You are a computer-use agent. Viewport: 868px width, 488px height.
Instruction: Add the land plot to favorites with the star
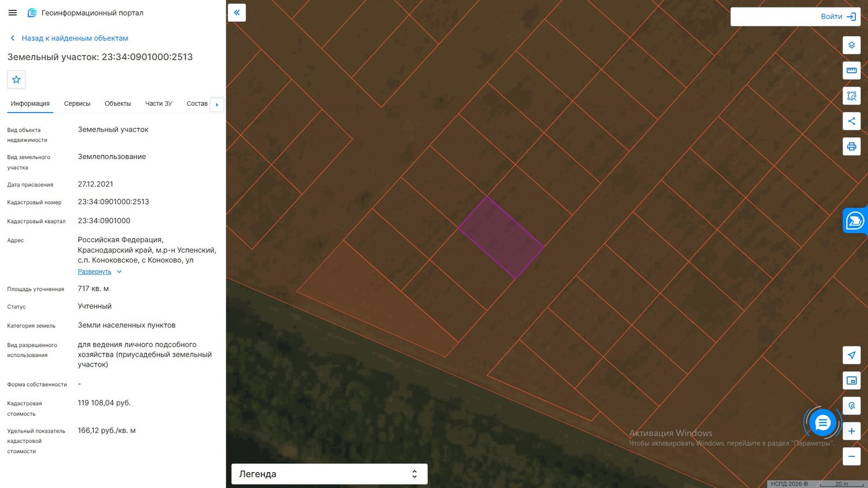click(16, 80)
